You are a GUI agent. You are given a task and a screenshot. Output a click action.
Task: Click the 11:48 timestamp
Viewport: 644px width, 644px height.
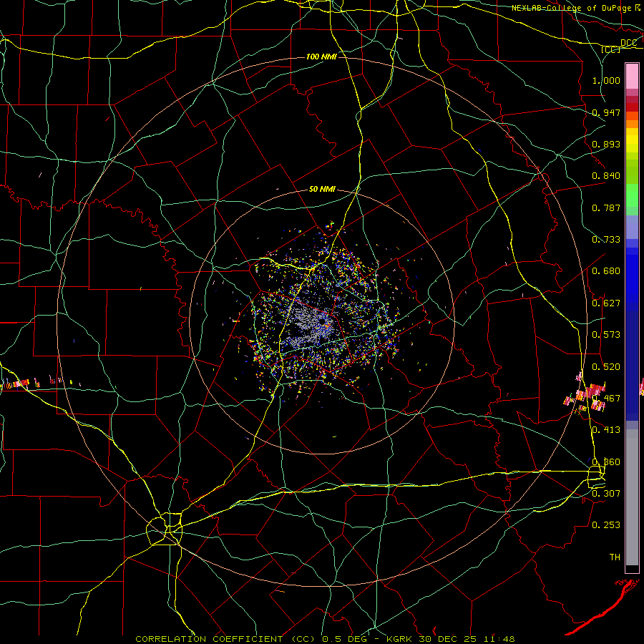pyautogui.click(x=499, y=639)
